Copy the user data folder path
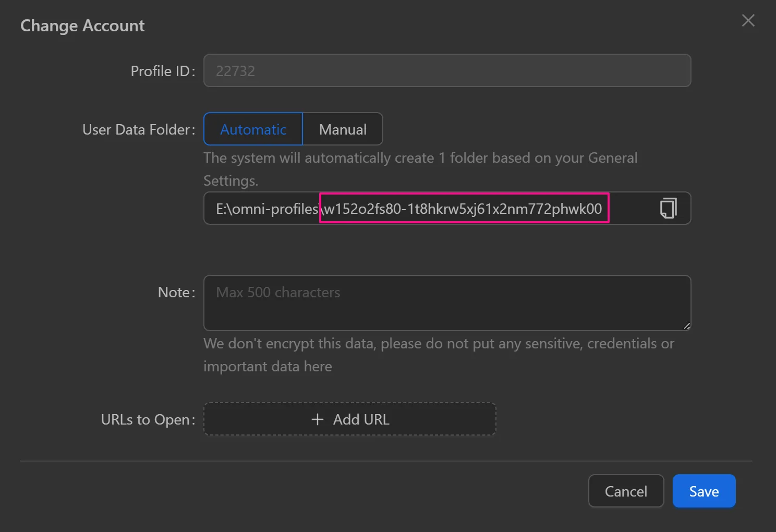The height and width of the screenshot is (532, 776). click(x=668, y=208)
